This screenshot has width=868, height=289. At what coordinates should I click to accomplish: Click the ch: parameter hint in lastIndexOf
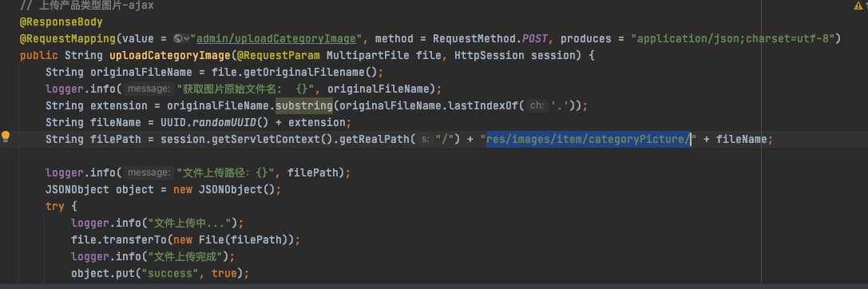[537, 105]
